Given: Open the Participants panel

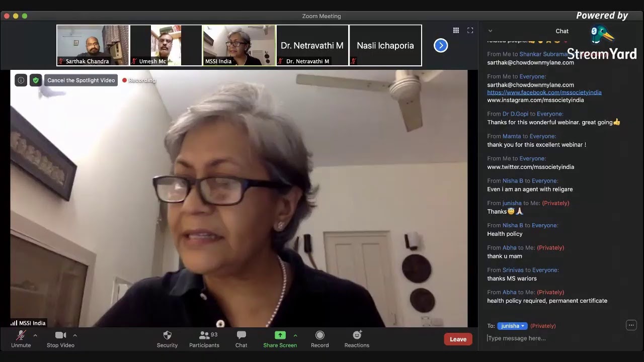Looking at the screenshot, I should [x=204, y=339].
